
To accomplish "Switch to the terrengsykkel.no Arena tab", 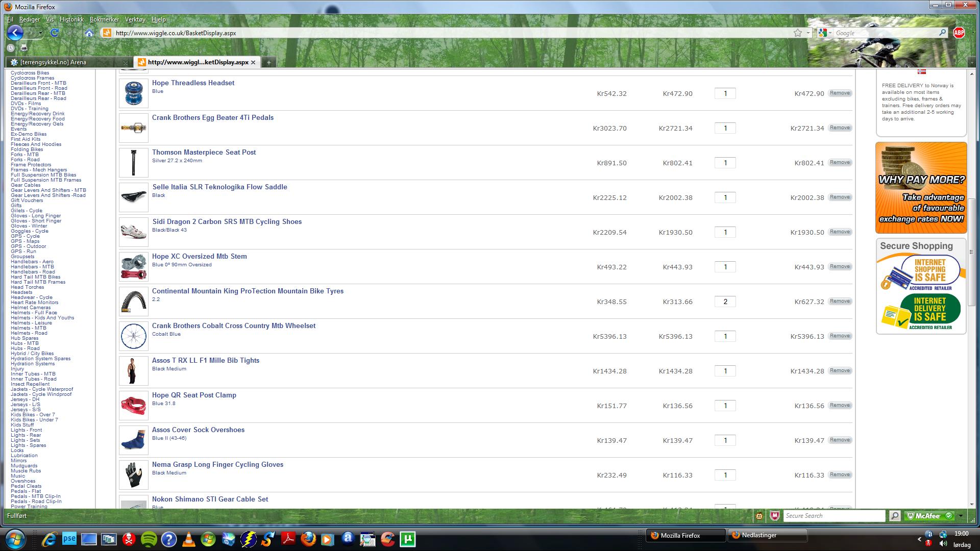I will point(53,62).
